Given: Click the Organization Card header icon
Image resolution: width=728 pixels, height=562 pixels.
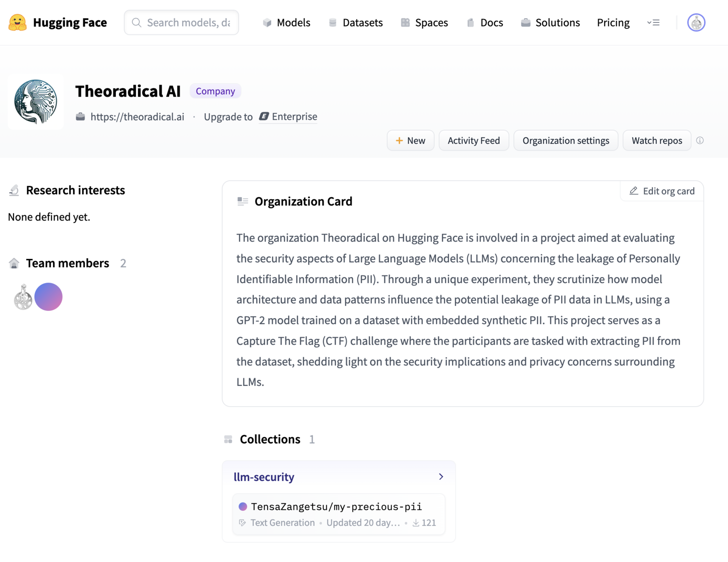Looking at the screenshot, I should 243,201.
